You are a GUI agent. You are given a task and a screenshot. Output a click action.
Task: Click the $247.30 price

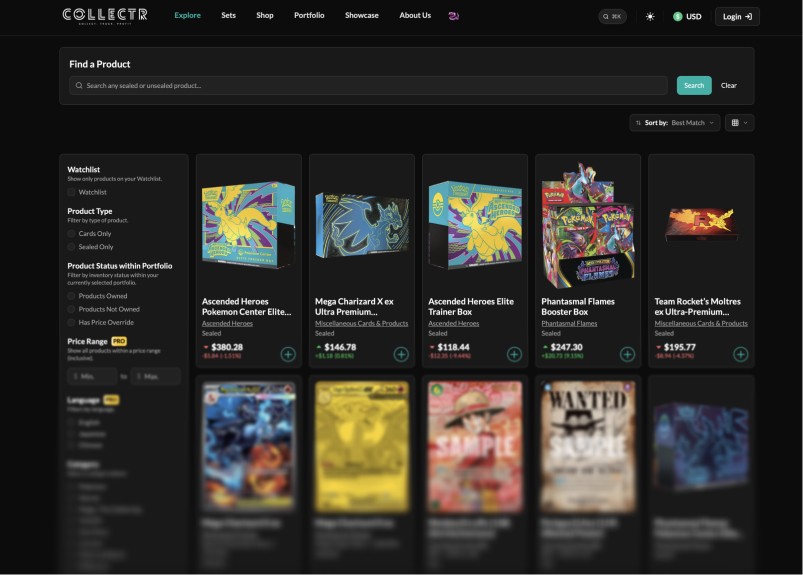(566, 347)
